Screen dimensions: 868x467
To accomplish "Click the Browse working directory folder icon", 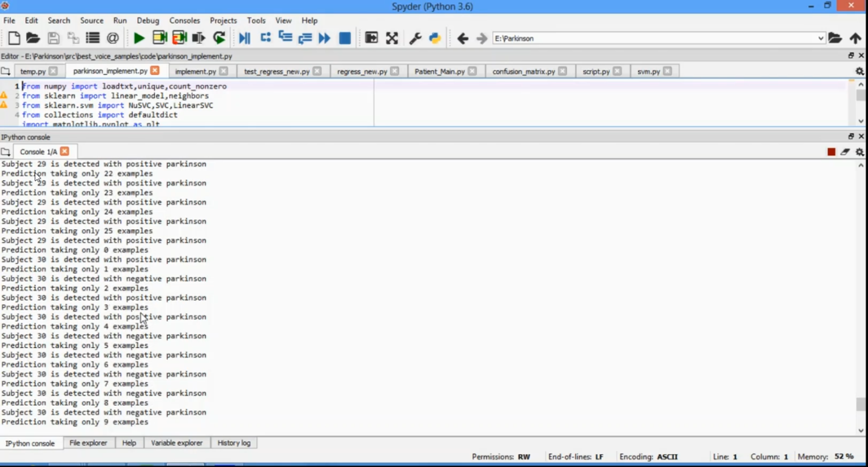I will coord(834,38).
